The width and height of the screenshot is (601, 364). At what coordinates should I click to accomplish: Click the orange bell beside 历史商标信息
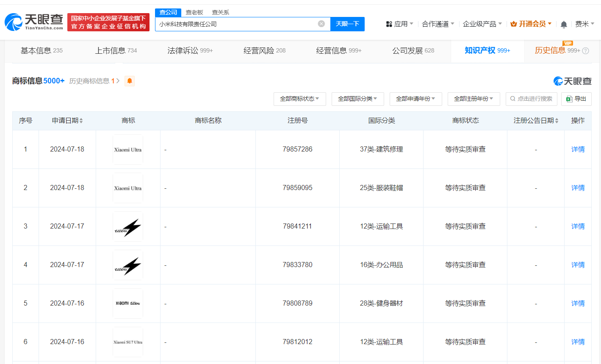[129, 80]
